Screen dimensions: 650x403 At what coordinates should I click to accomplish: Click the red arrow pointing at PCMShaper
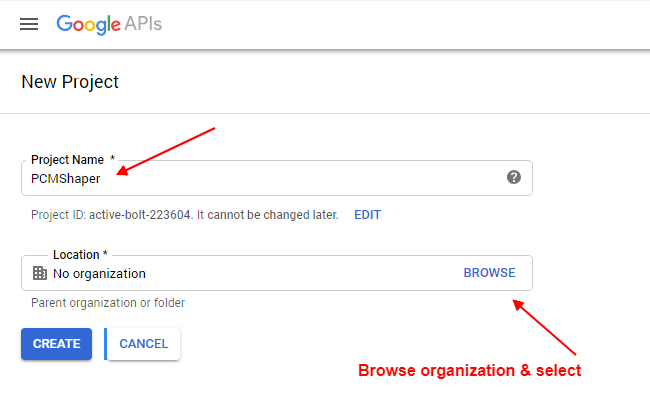(x=166, y=151)
